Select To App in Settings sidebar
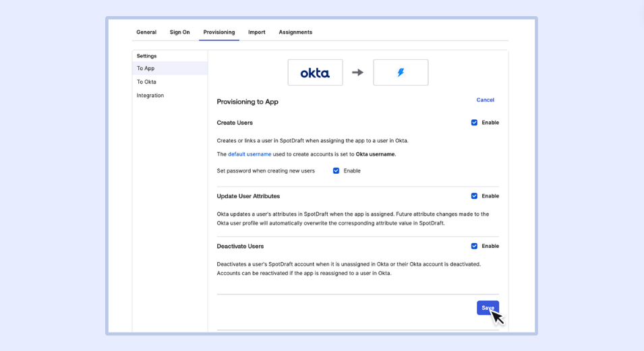Image resolution: width=644 pixels, height=351 pixels. coord(170,68)
